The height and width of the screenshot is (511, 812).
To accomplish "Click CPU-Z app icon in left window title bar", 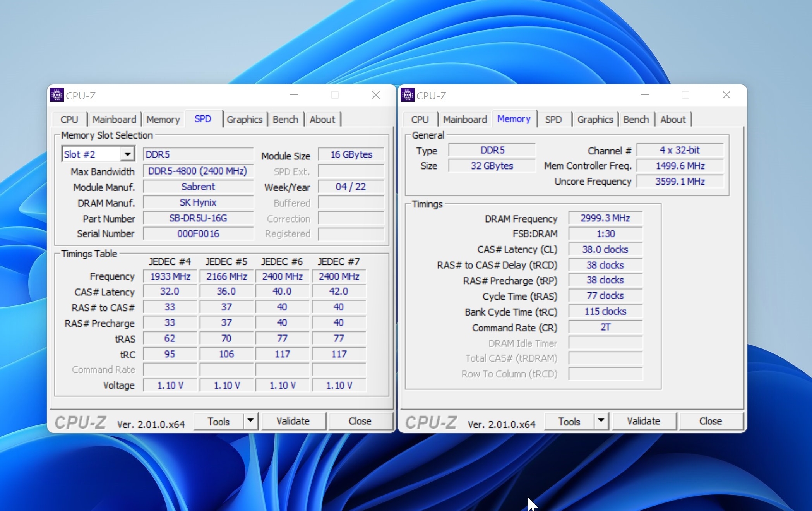I will click(57, 95).
